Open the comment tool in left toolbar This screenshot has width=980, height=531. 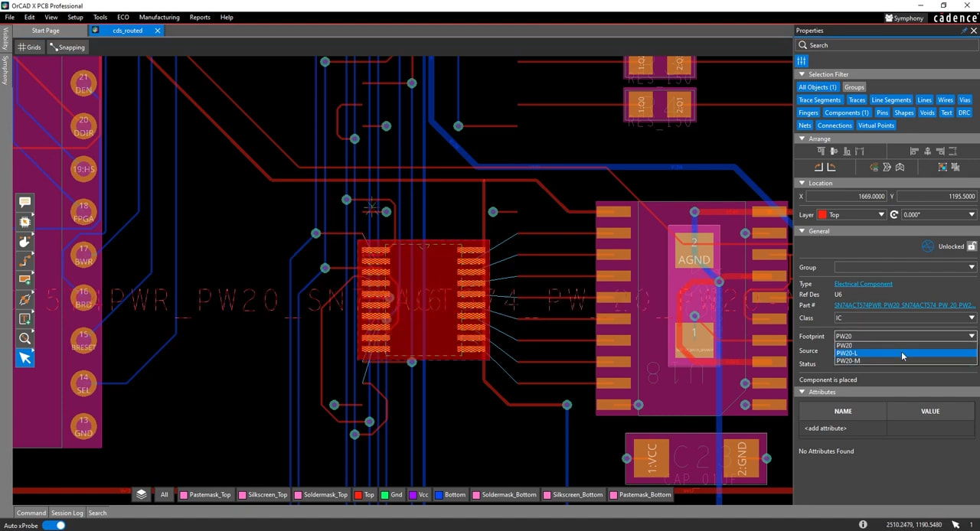coord(24,202)
